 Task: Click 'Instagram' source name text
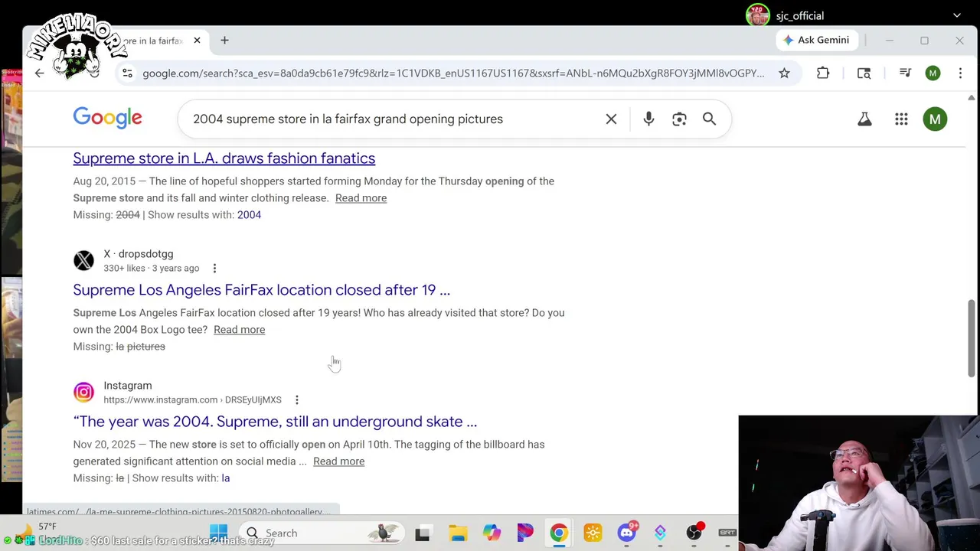128,385
